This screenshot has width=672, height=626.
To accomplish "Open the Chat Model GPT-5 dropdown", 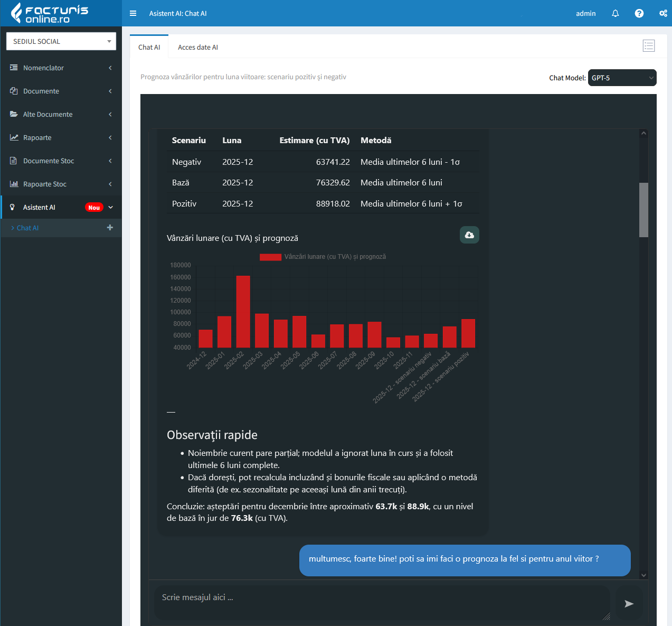I will click(622, 78).
